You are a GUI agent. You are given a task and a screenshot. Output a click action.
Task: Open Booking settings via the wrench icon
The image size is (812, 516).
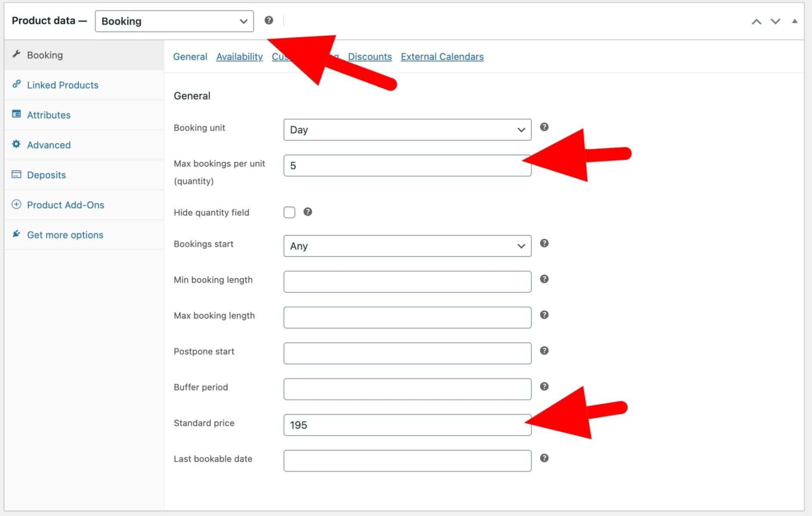(17, 54)
